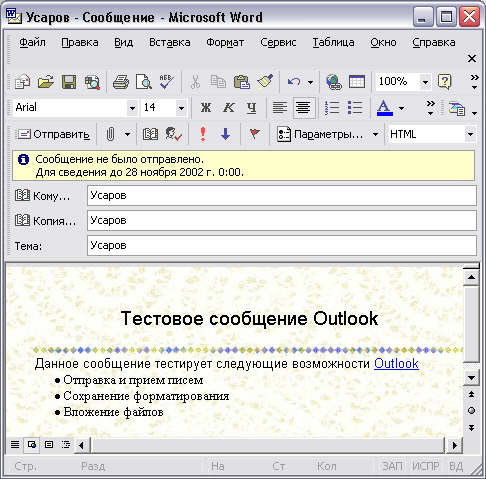Switch to Web Layout view button

click(x=32, y=445)
